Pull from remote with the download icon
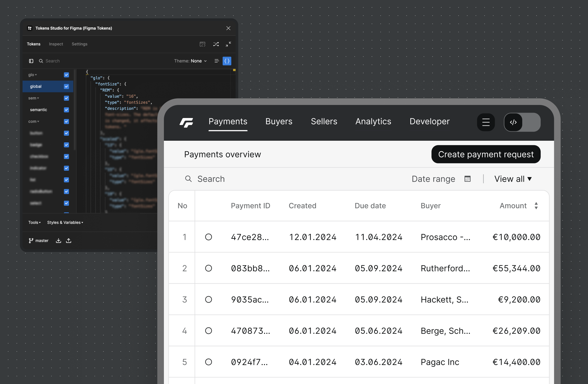Screen dimensions: 588x384 59,241
